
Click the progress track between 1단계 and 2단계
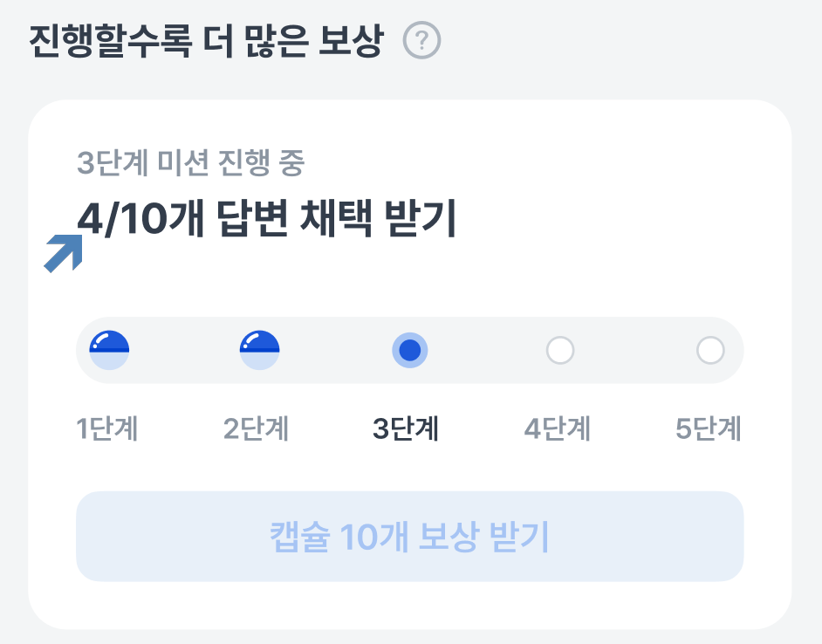point(184,350)
